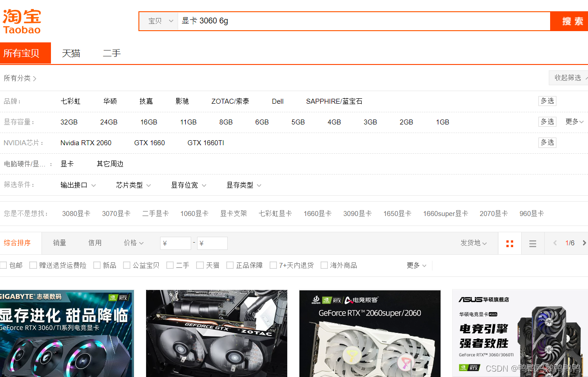Sort results by 销量

(60, 243)
